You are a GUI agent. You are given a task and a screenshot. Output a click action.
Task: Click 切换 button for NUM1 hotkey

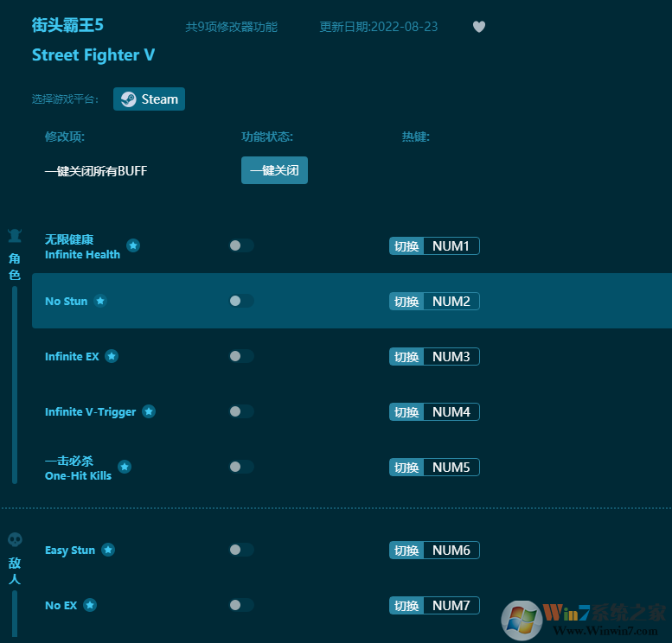point(406,246)
